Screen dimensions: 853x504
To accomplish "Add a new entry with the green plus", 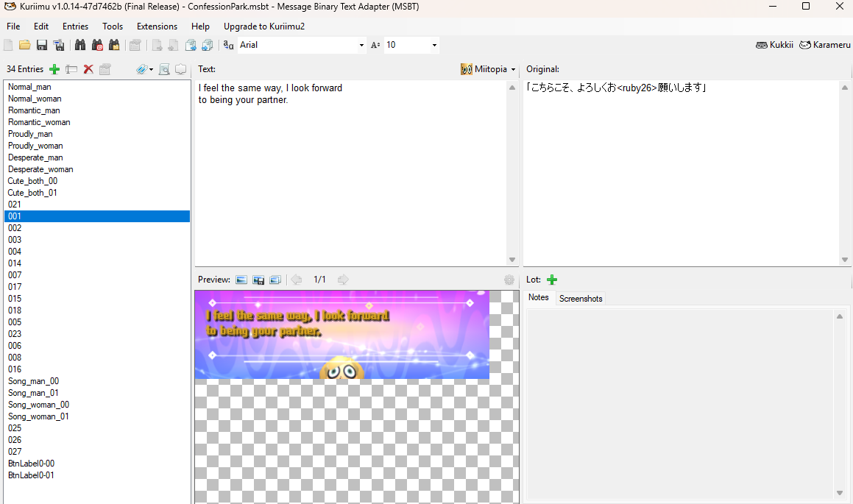I will (54, 69).
